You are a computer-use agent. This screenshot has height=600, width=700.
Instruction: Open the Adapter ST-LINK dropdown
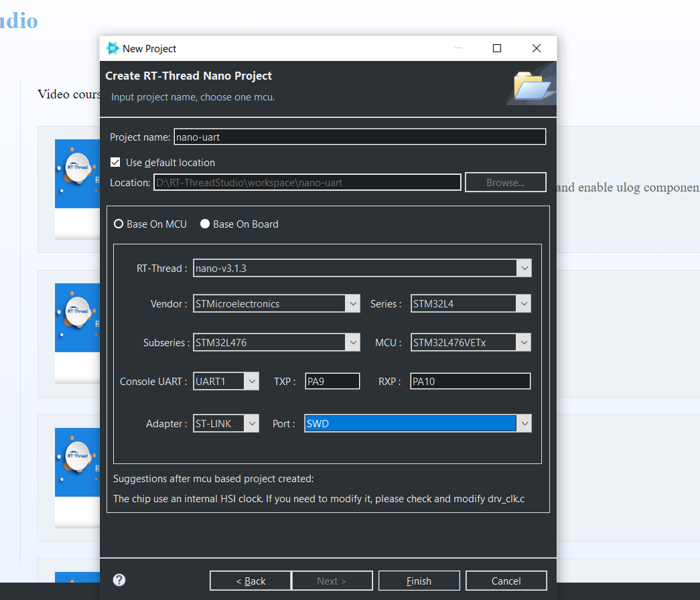[252, 423]
